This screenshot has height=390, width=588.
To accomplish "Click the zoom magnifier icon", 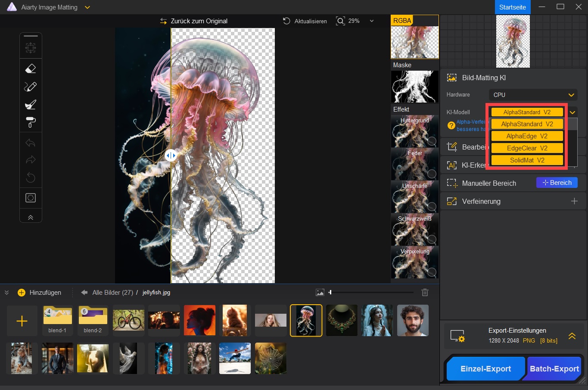I will (x=340, y=21).
